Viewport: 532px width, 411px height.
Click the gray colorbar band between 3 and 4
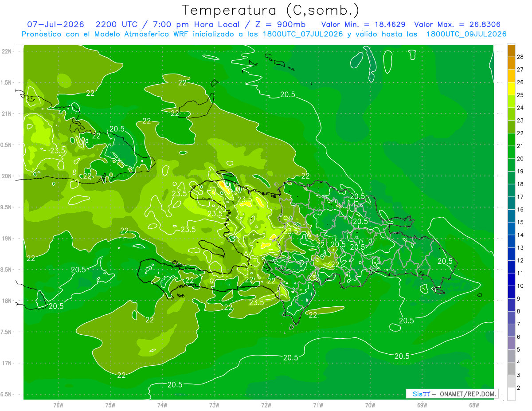[511, 368]
